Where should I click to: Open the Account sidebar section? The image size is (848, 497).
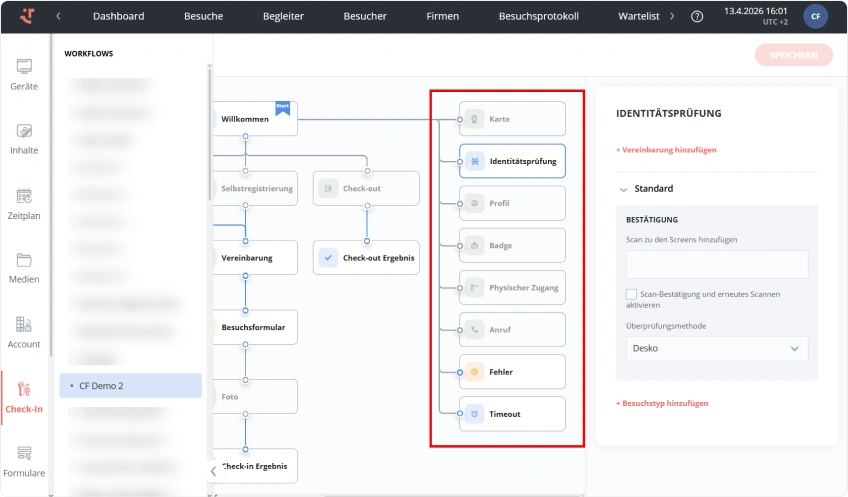pos(24,333)
